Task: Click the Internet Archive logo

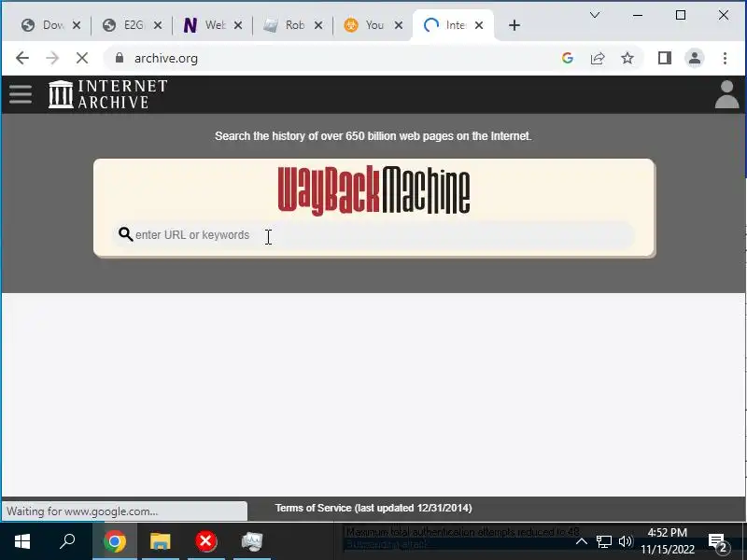Action: point(108,94)
